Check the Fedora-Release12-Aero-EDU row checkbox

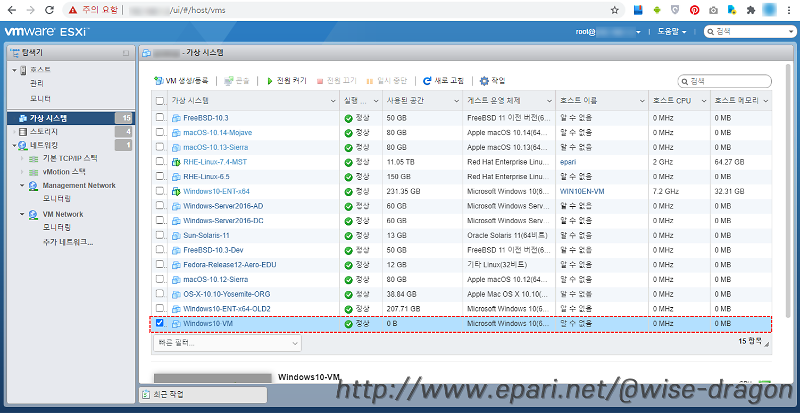(x=160, y=264)
